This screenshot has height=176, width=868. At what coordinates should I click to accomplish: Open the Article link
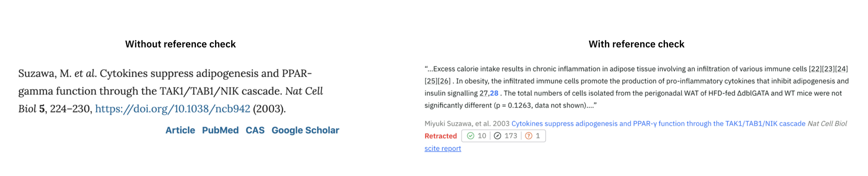pyautogui.click(x=180, y=130)
